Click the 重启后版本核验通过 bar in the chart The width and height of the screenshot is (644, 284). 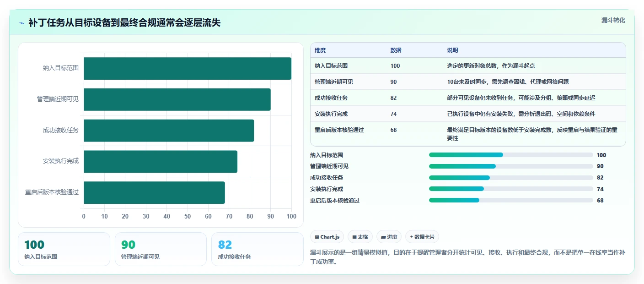[x=154, y=192]
